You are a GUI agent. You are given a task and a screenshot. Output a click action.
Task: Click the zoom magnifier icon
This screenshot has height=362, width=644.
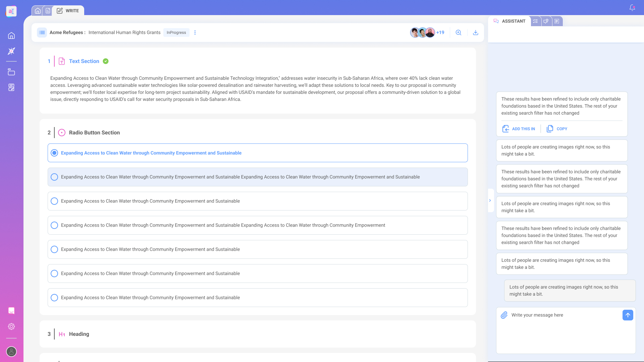coord(459,33)
